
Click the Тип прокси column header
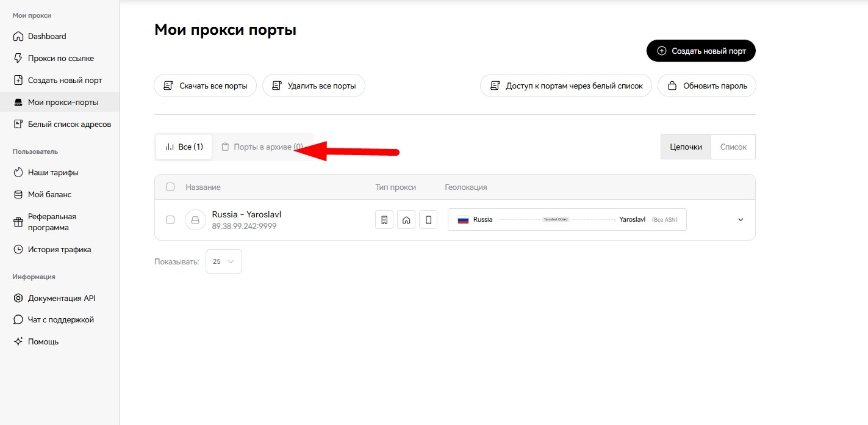(x=395, y=187)
